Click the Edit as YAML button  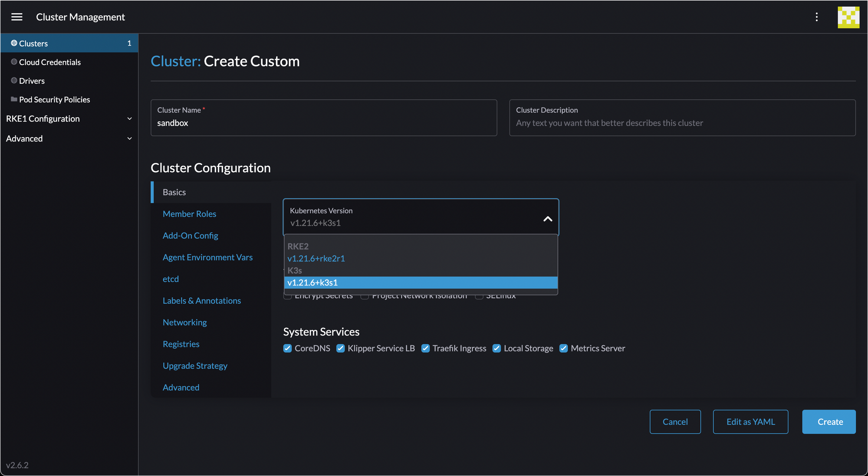pos(750,422)
